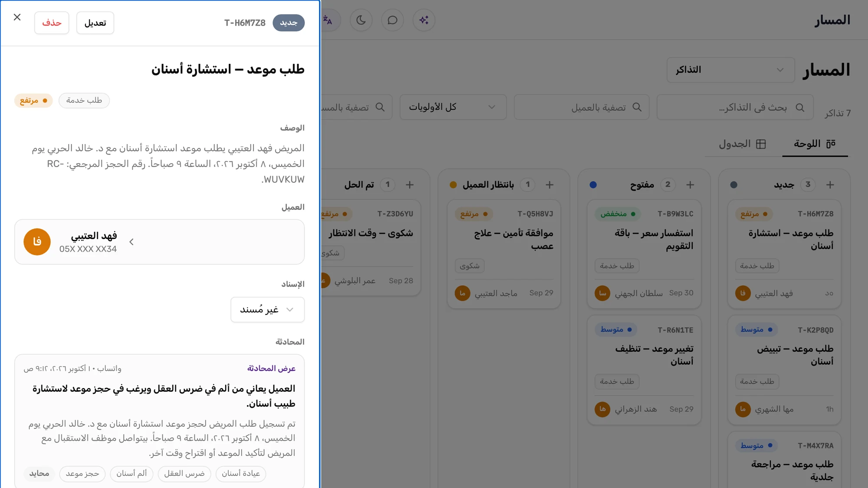The height and width of the screenshot is (488, 868).
Task: Switch to the اللوحة board tab
Action: (815, 144)
